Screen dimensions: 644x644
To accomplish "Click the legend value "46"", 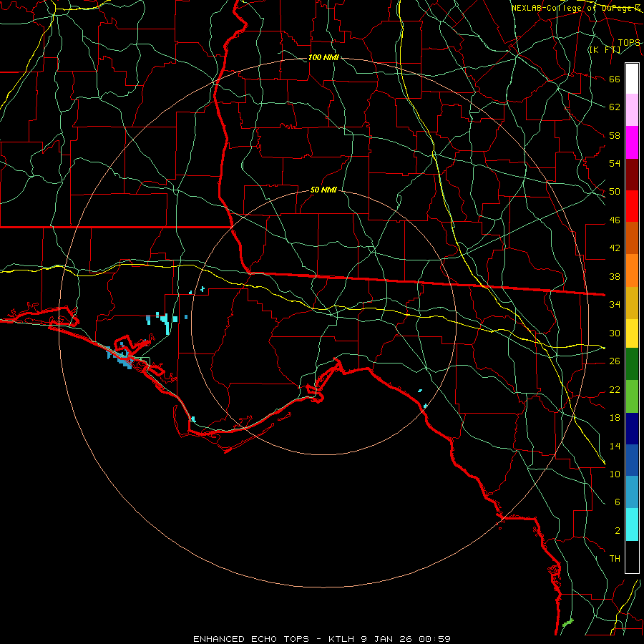I will (x=615, y=220).
